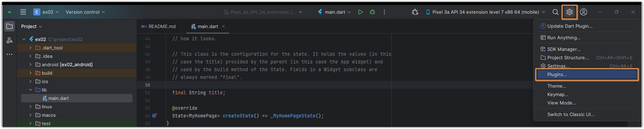Click the Project folder tool window icon

(x=9, y=26)
